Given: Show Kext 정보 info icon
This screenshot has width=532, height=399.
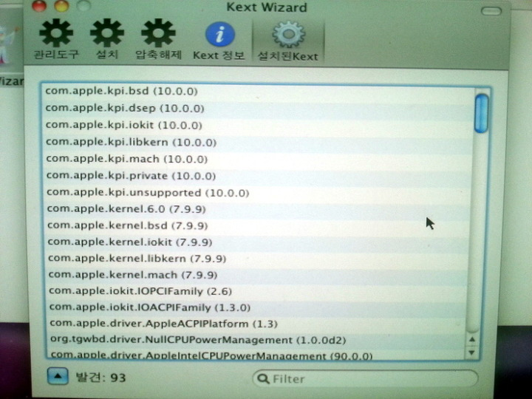Looking at the screenshot, I should coord(220,34).
